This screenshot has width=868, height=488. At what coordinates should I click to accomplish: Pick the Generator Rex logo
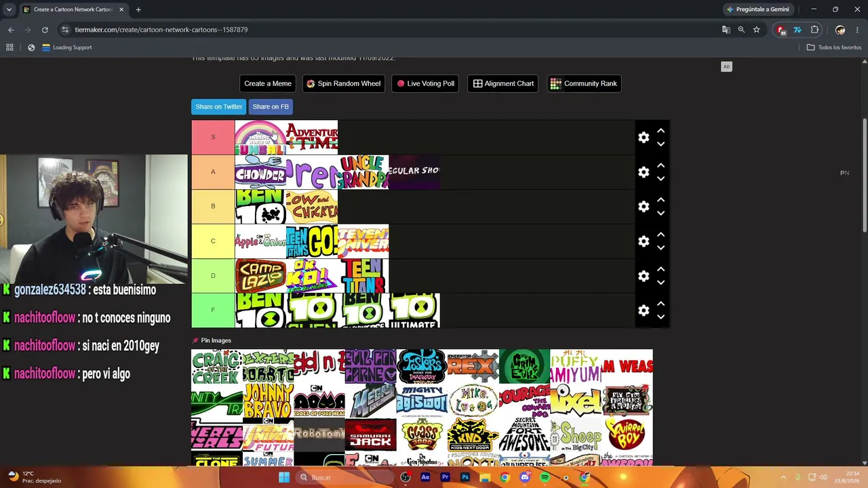pos(473,367)
